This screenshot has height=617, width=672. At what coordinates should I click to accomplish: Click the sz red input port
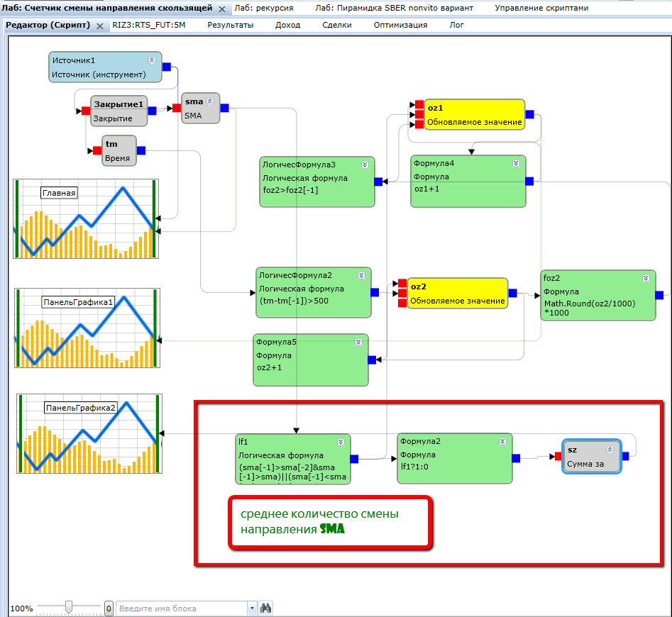[558, 457]
